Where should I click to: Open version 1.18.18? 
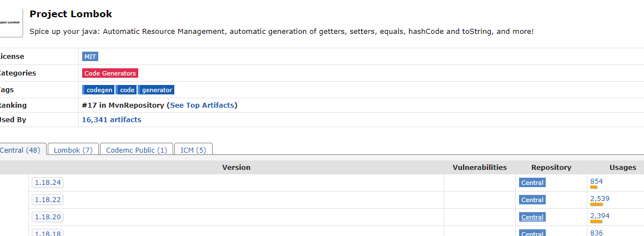[x=48, y=233]
